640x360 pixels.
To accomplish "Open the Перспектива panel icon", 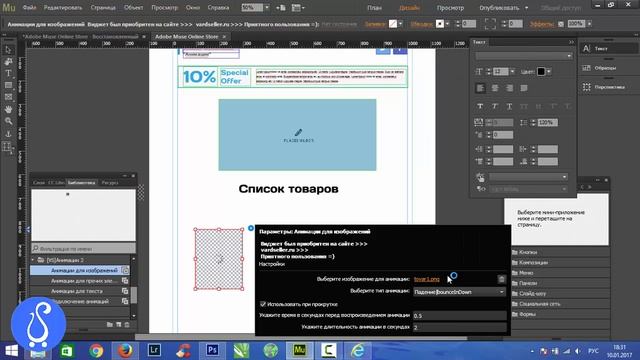I will point(587,87).
